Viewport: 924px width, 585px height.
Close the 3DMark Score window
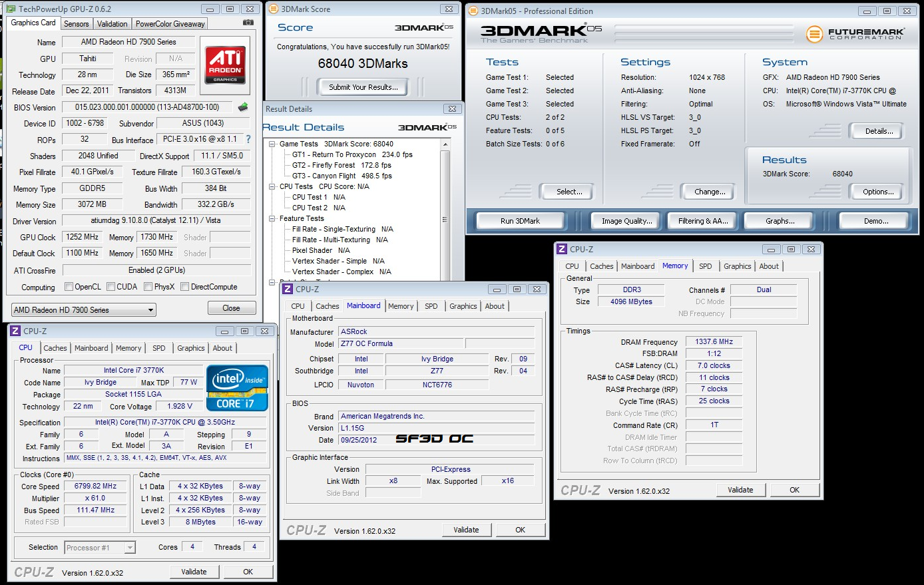pos(449,9)
